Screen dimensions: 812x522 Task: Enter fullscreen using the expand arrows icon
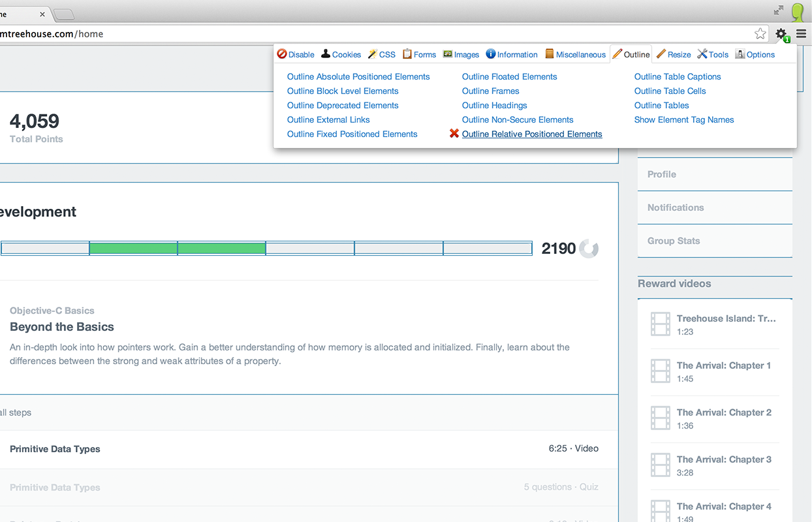779,10
